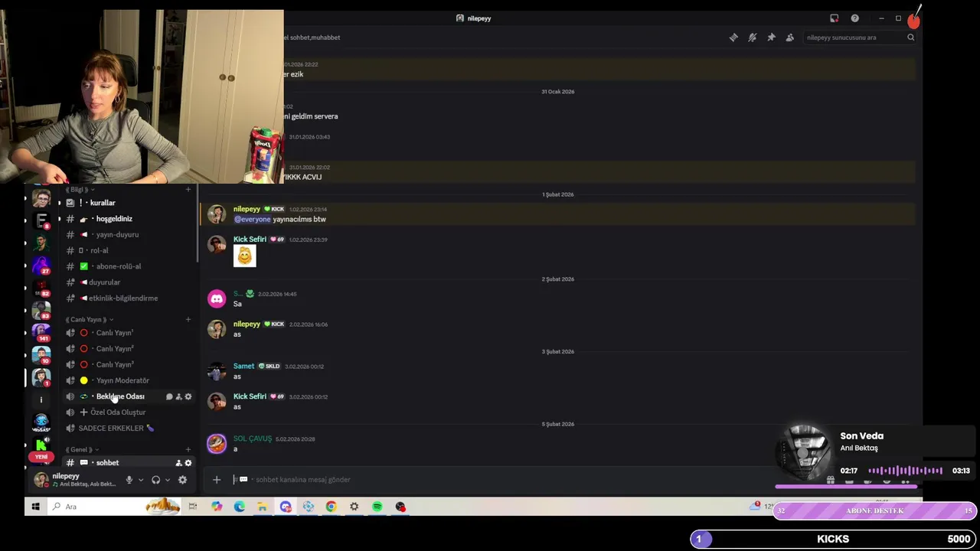Select the server icon with badge 27
Screen dimensions: 980x551
[41, 266]
